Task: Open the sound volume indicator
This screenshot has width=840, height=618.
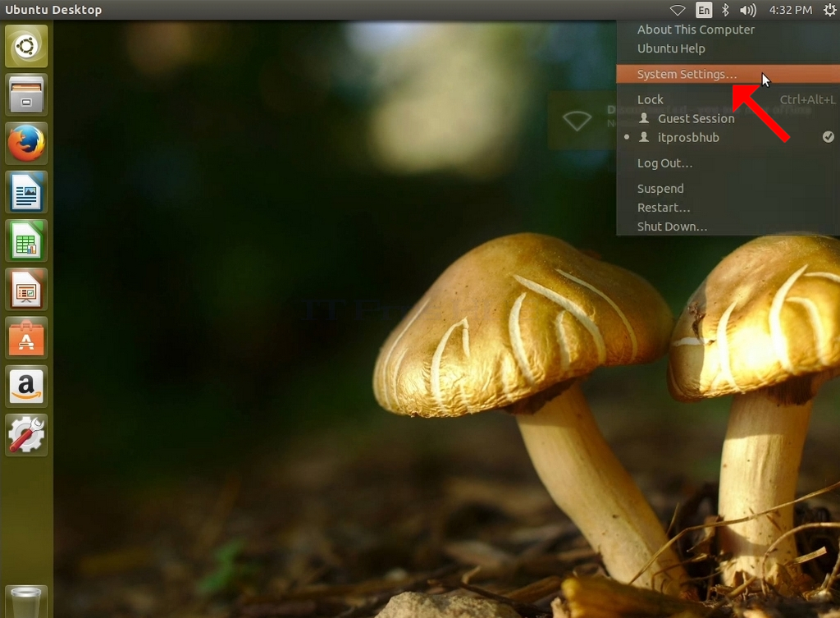Action: (x=748, y=10)
